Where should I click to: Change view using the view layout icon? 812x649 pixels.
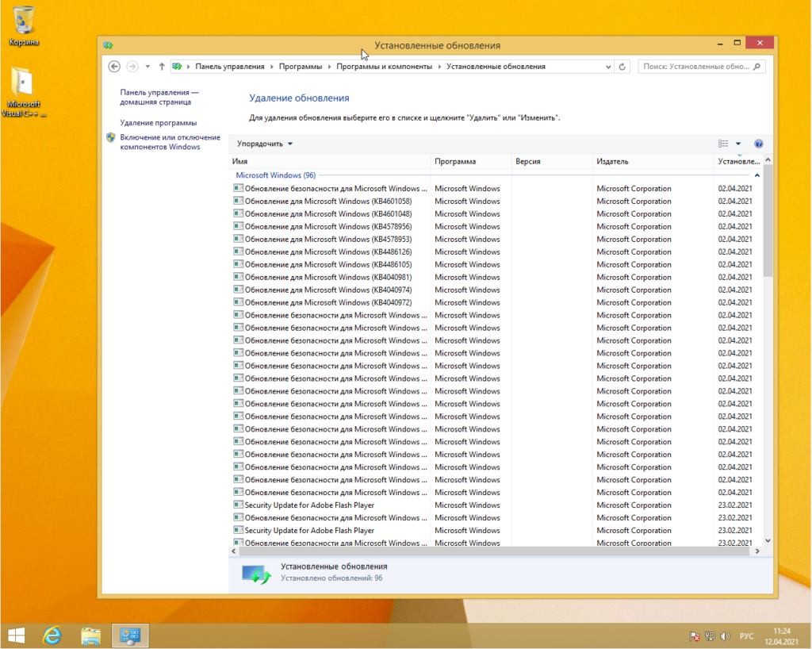pos(723,144)
